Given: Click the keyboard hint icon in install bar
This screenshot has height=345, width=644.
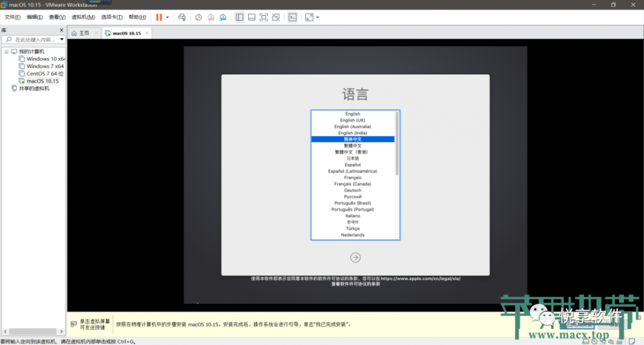Looking at the screenshot, I should point(74,324).
